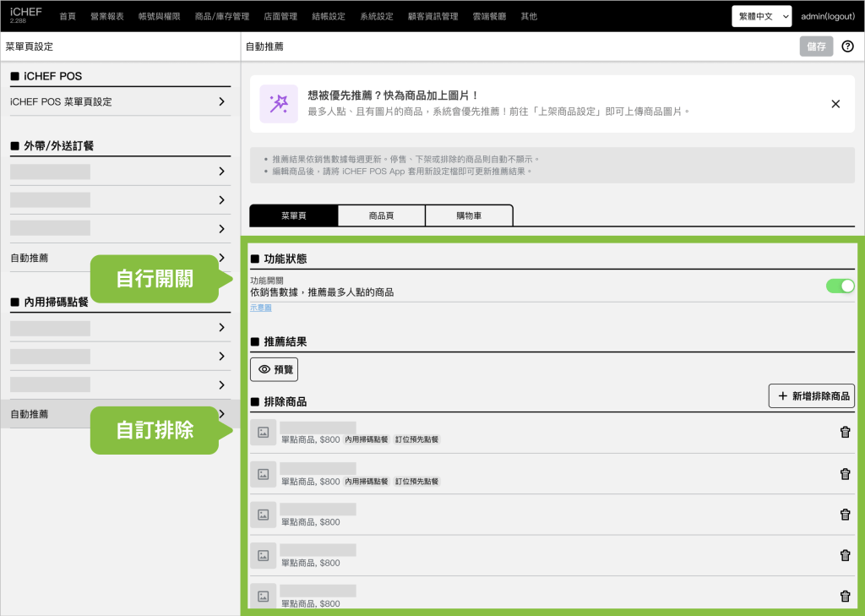Screen dimensions: 865x616
Task: Click the 預覽 preview button
Action: tap(275, 369)
